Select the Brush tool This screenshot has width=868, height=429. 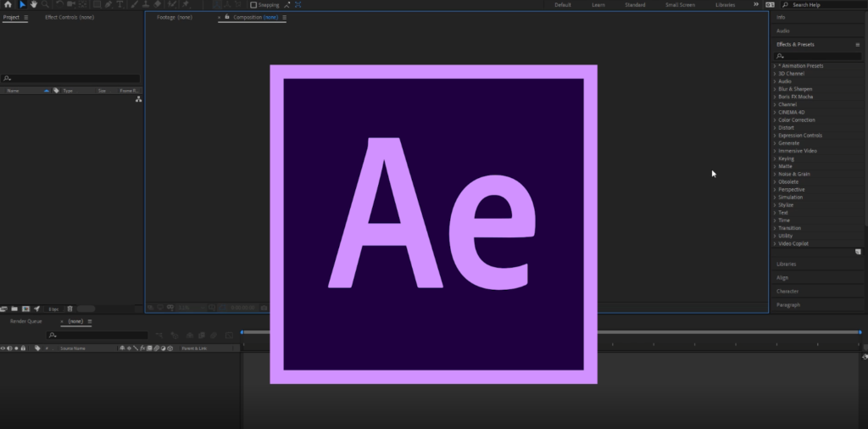point(135,4)
